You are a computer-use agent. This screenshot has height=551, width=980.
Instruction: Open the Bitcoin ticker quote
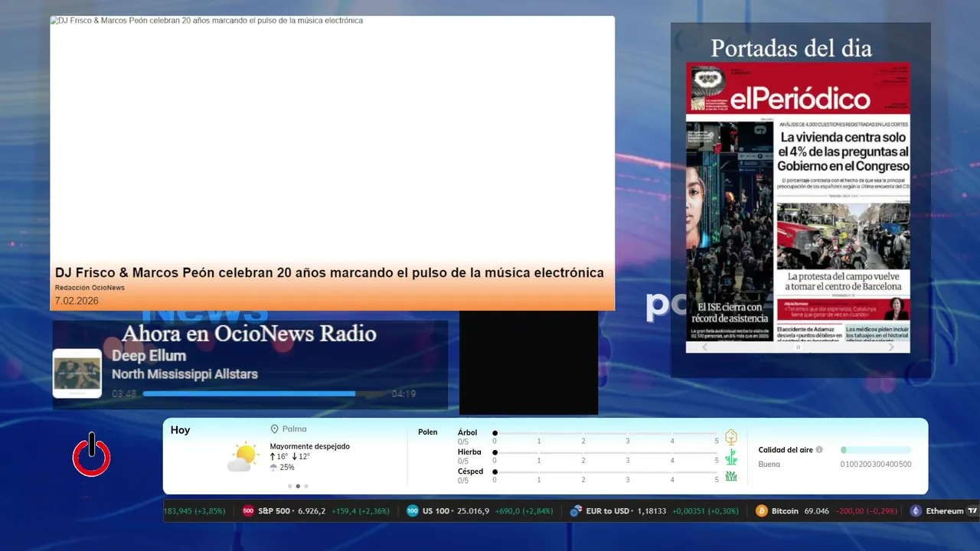coord(827,510)
